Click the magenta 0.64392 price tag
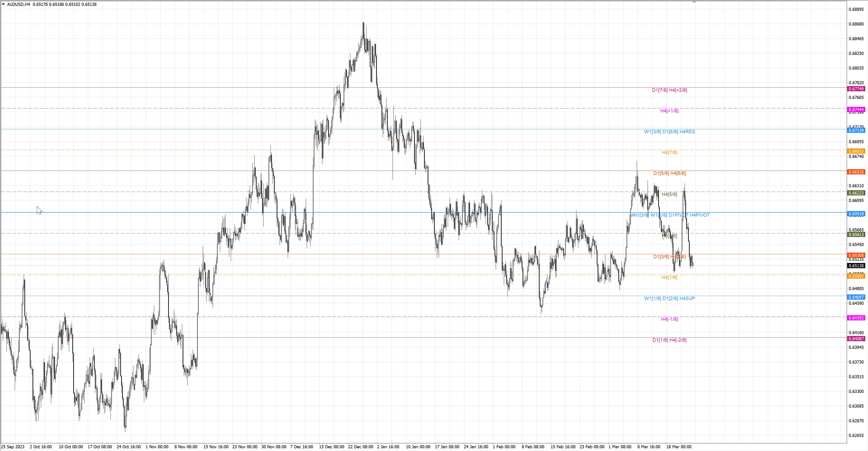Screen dimensions: 868x451 click(856, 318)
